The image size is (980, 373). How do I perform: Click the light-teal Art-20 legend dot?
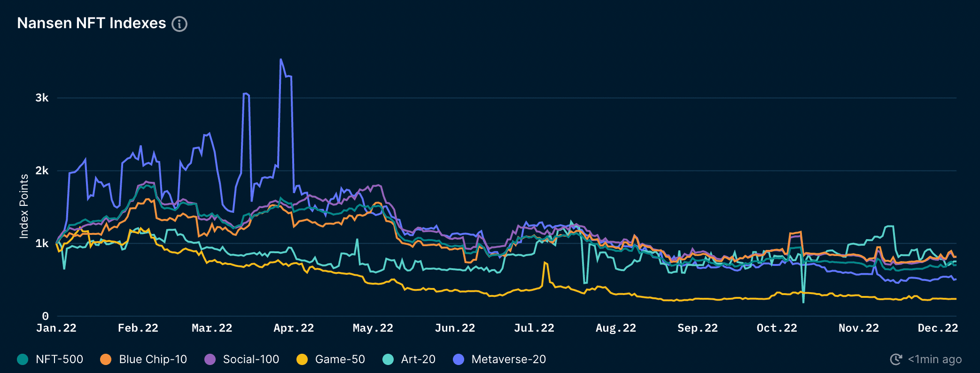coord(388,359)
